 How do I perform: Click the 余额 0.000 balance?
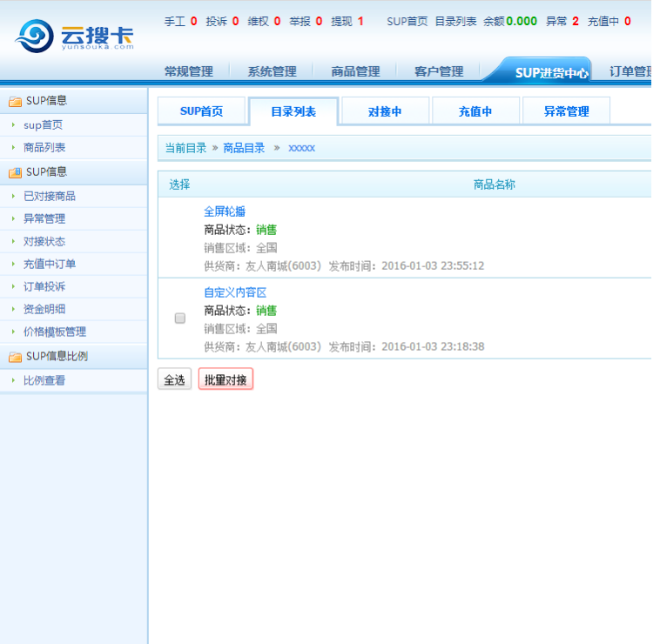point(510,21)
